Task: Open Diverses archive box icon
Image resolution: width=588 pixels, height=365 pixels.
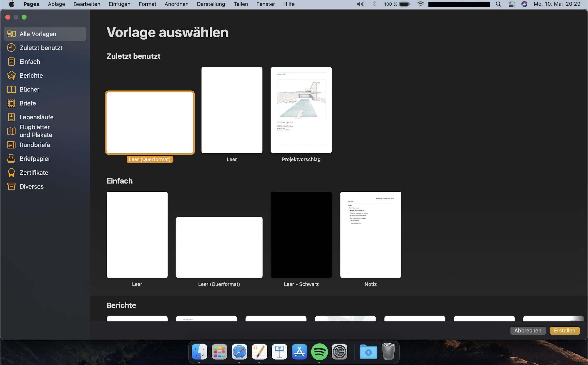Action: pos(11,186)
